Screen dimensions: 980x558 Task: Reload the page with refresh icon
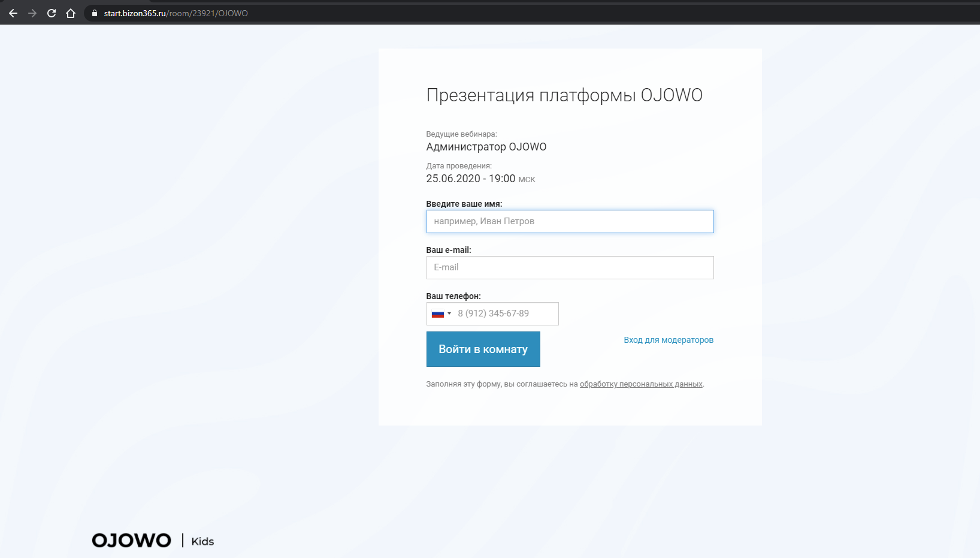click(52, 13)
